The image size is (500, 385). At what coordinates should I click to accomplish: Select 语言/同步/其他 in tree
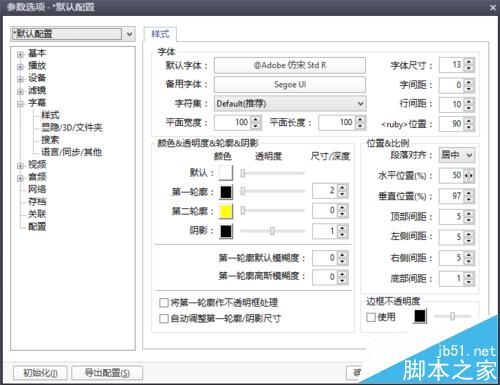[x=71, y=152]
